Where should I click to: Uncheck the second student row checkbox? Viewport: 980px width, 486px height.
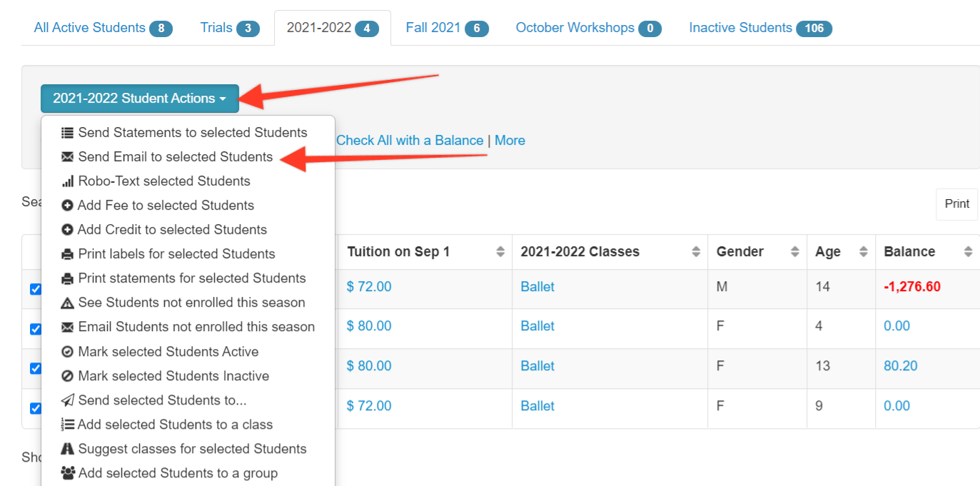[x=36, y=329]
